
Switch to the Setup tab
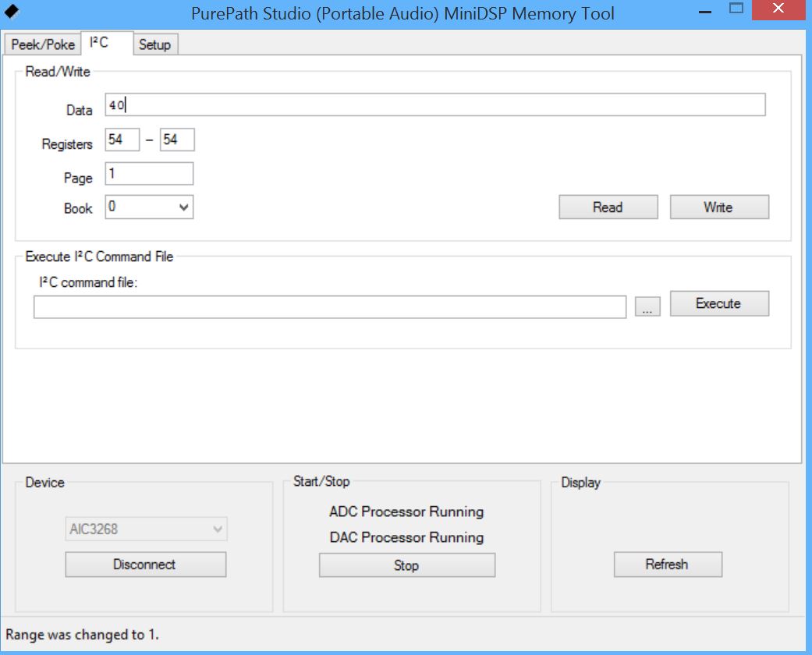pos(155,44)
